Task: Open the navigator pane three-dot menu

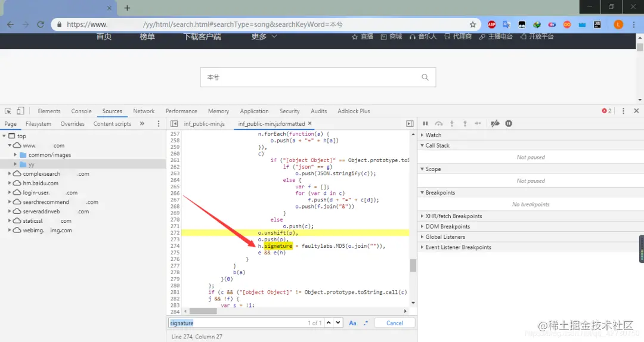Action: (x=159, y=123)
